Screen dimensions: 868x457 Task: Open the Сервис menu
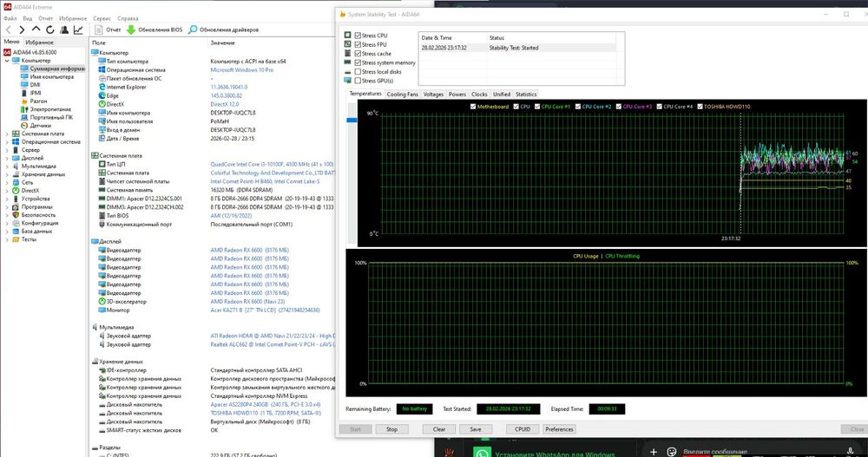tap(102, 18)
